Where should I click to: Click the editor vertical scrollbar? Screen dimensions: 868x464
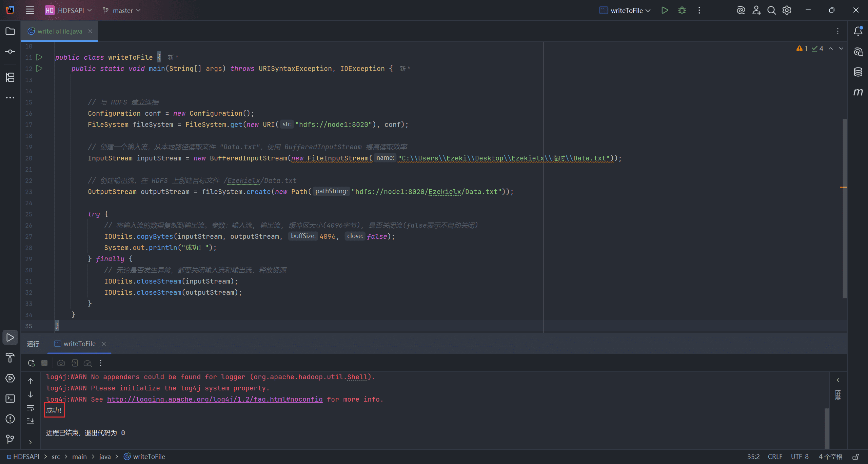coord(845,208)
